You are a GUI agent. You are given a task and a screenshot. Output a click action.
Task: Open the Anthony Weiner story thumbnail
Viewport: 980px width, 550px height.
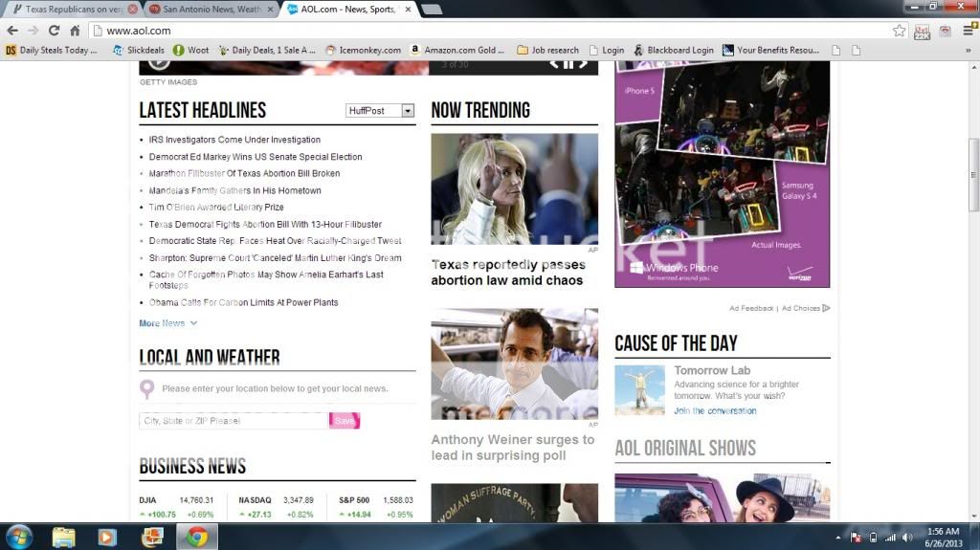pos(514,363)
